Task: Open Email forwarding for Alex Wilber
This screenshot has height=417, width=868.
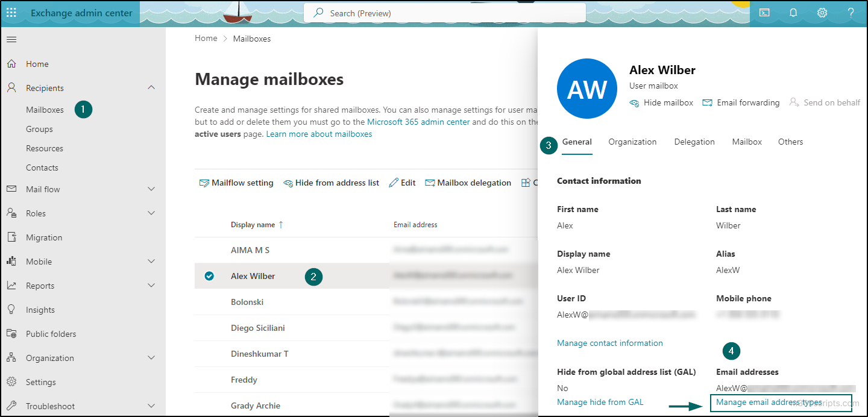Action: point(741,102)
